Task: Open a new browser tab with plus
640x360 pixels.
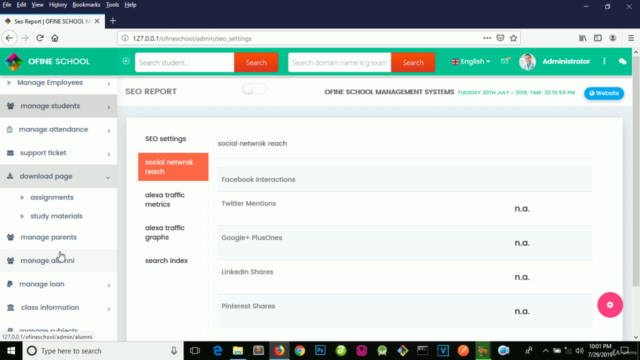Action: click(113, 21)
